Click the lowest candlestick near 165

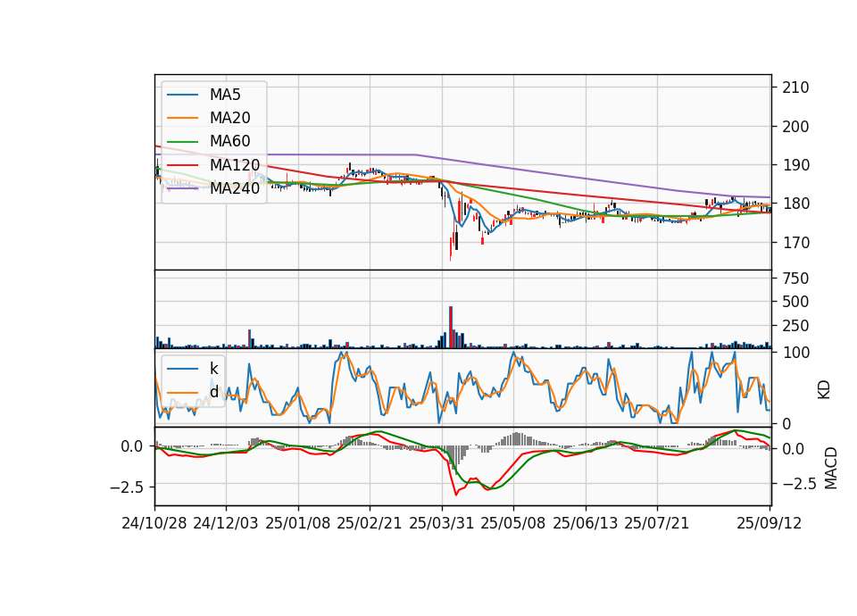click(x=451, y=249)
